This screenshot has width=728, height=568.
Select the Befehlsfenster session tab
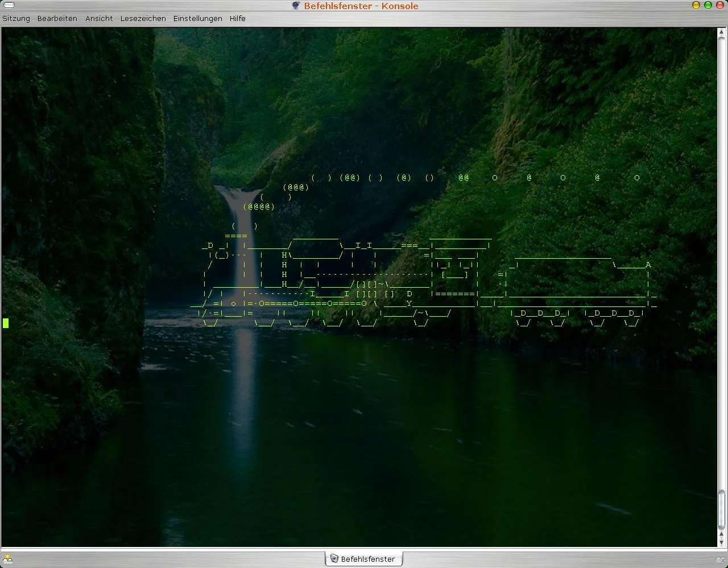[364, 559]
